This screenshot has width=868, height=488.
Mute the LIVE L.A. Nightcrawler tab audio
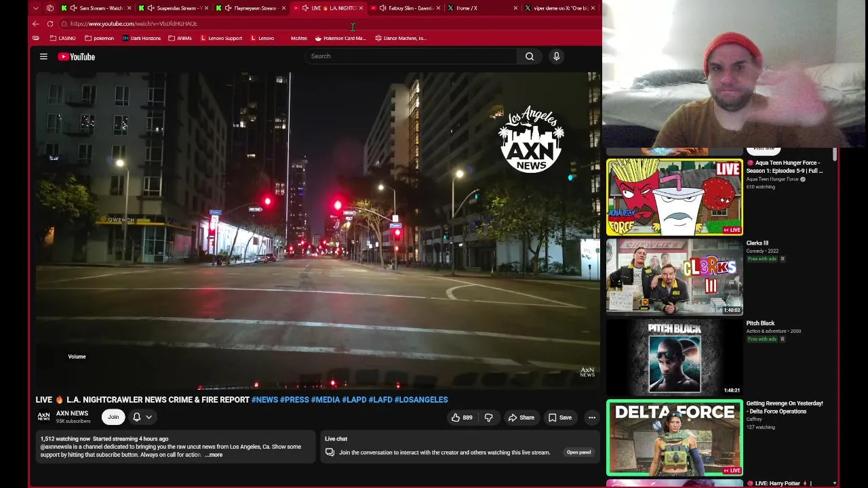pyautogui.click(x=305, y=8)
